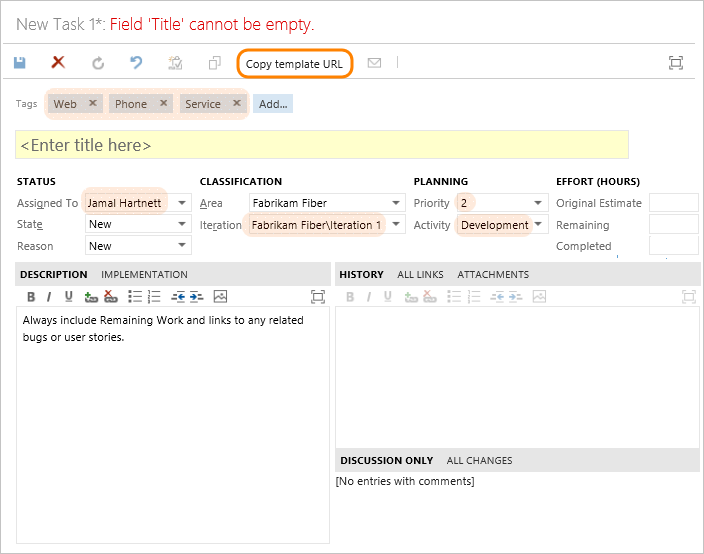The image size is (704, 554).
Task: Open the Priority dropdown
Action: (537, 203)
